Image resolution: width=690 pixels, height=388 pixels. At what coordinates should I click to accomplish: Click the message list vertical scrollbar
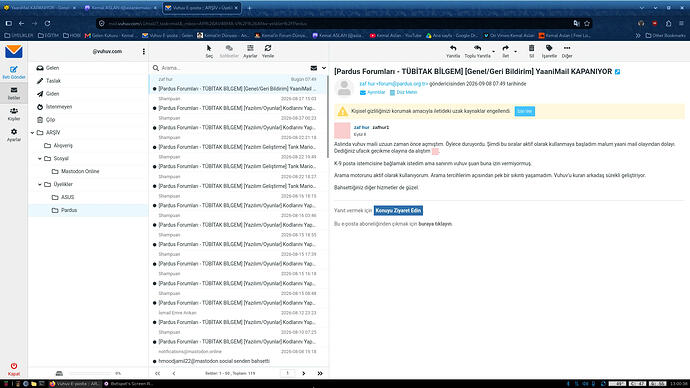327,117
